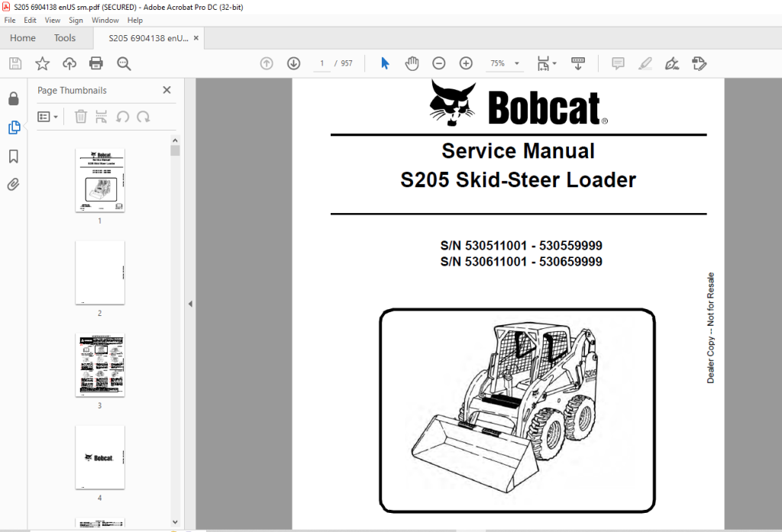Close the S205 document tab
The width and height of the screenshot is (782, 532).
click(x=196, y=38)
